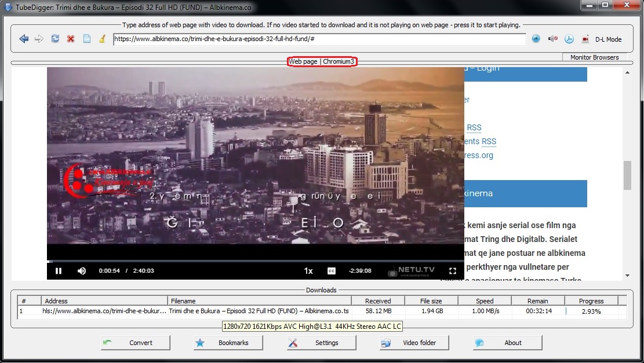Switch to D-L Mode
The image size is (644, 363).
coord(608,39)
